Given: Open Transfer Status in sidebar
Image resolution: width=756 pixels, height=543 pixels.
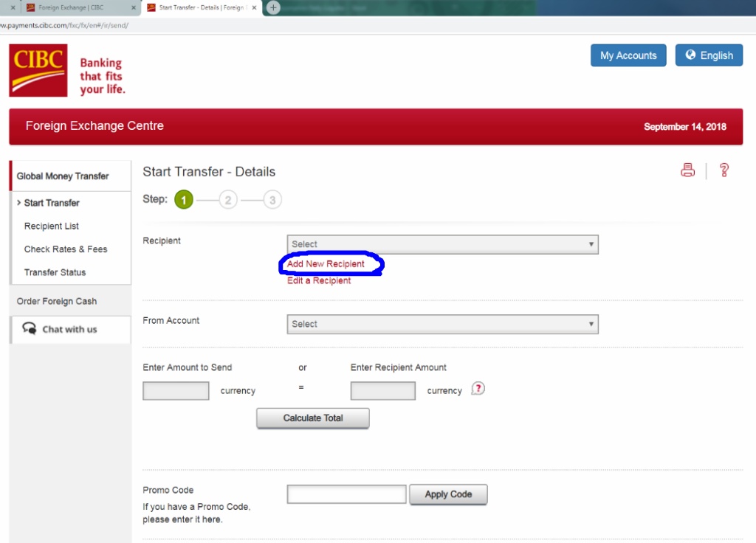Looking at the screenshot, I should (x=55, y=272).
